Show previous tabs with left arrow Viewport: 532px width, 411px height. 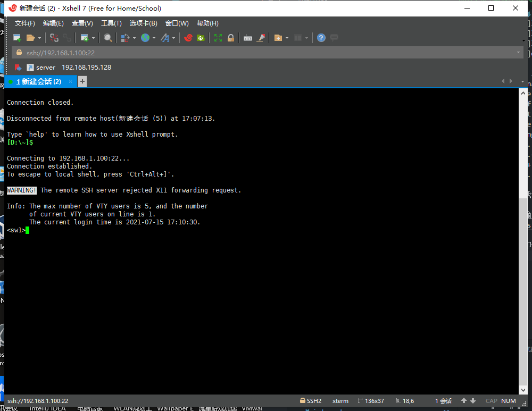tap(503, 81)
